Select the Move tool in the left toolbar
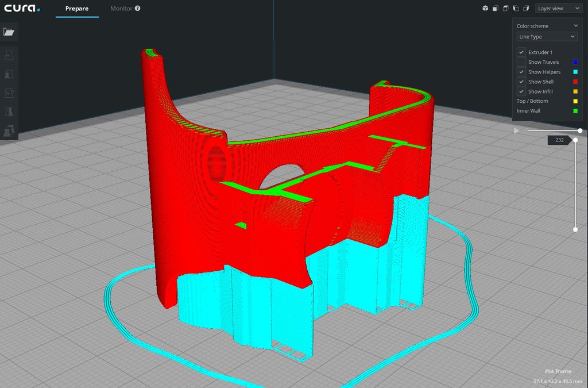The height and width of the screenshot is (388, 588). tap(9, 55)
